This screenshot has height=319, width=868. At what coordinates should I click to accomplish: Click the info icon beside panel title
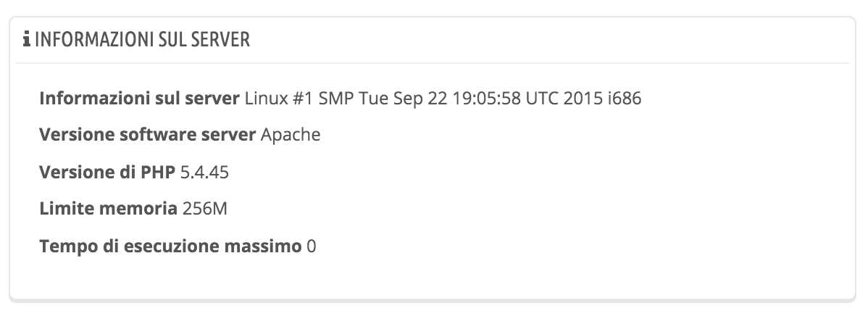(x=27, y=40)
